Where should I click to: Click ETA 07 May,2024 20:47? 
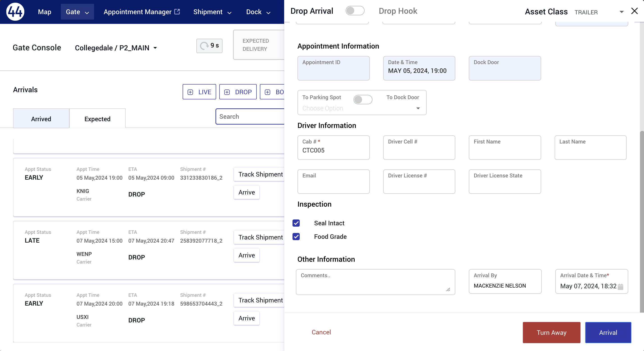pos(151,241)
